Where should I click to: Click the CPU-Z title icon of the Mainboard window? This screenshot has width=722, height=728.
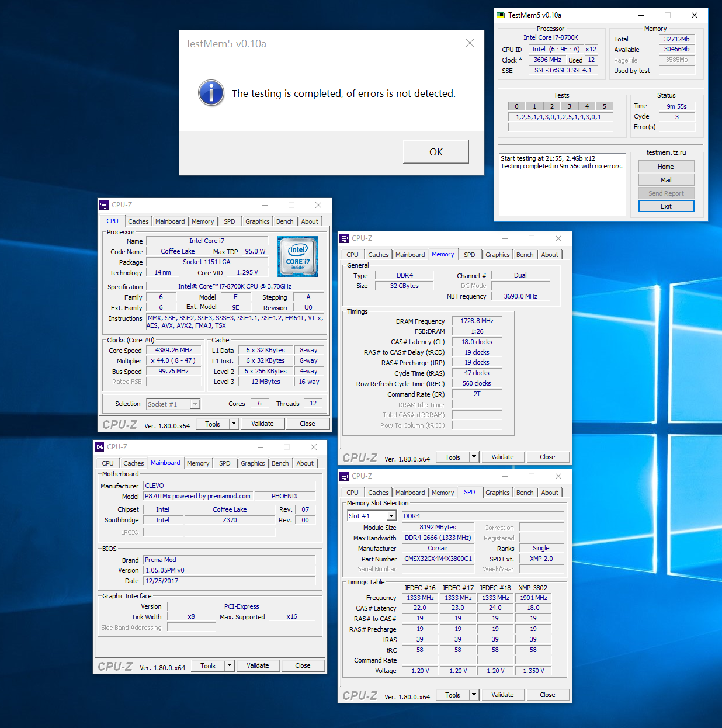pyautogui.click(x=99, y=447)
